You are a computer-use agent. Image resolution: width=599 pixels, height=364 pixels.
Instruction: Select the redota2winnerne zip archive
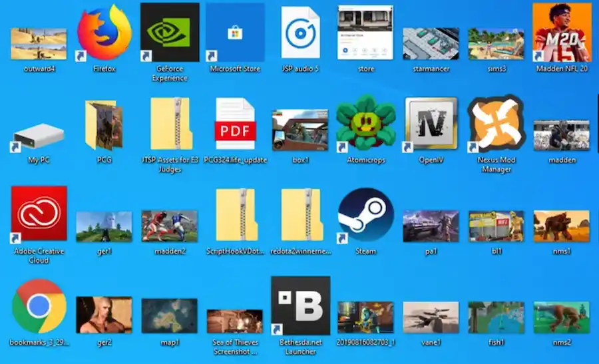click(301, 215)
